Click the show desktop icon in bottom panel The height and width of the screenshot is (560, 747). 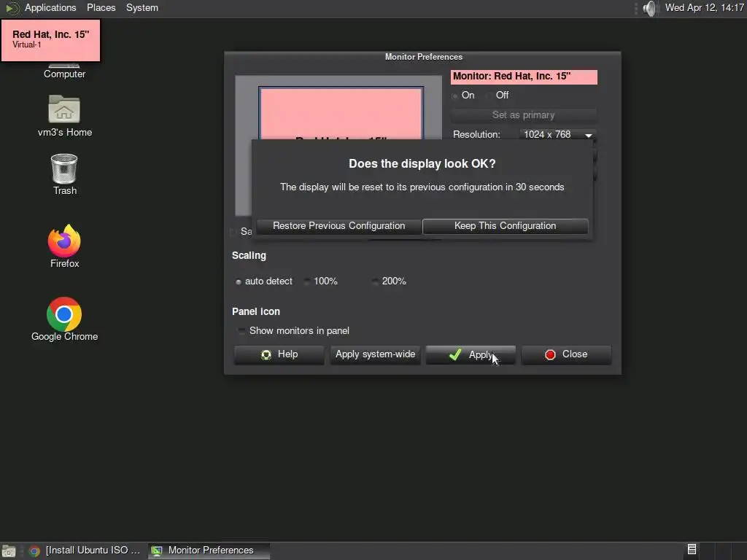[9, 551]
